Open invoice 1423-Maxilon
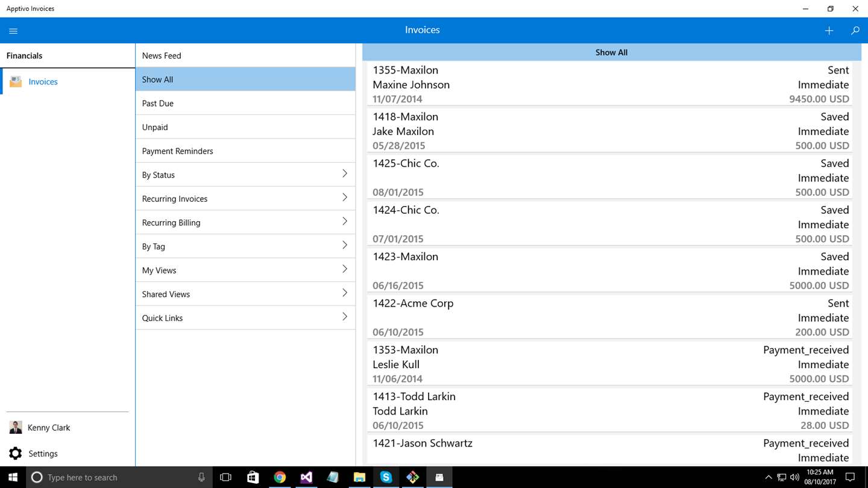Viewport: 868px width, 488px height. pos(611,271)
